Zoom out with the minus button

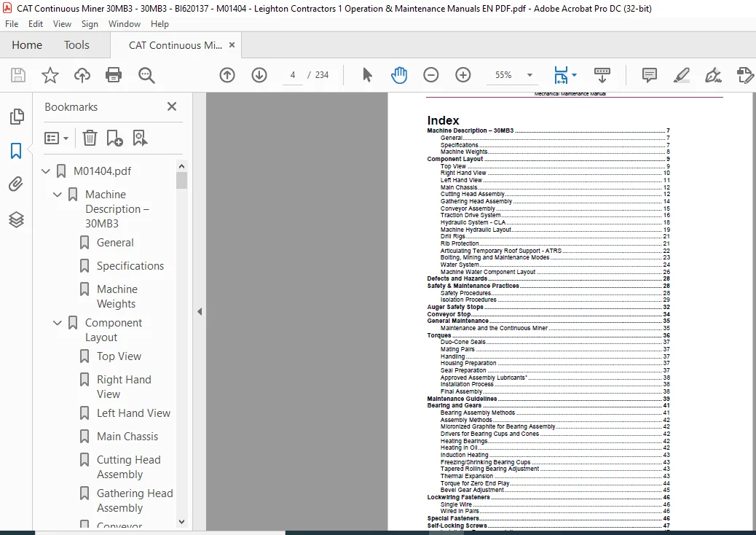click(431, 75)
